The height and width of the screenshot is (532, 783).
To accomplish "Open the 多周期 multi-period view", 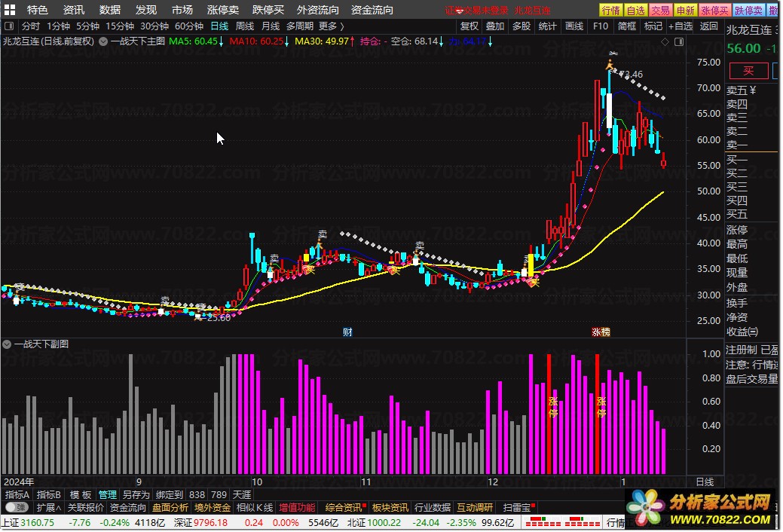I will (300, 26).
